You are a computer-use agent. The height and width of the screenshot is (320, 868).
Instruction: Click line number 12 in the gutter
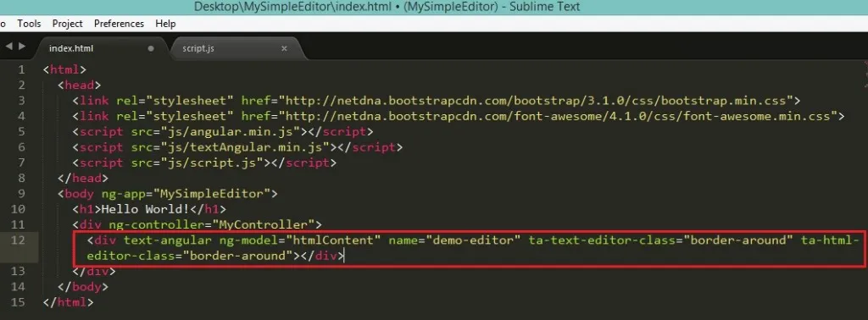(18, 240)
